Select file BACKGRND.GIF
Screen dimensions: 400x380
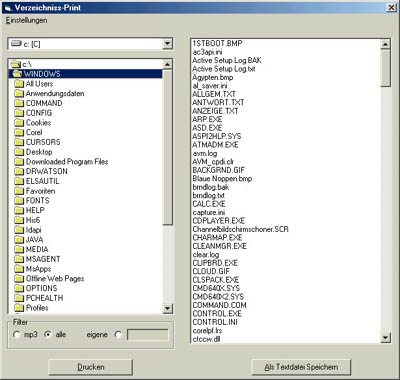coord(219,170)
